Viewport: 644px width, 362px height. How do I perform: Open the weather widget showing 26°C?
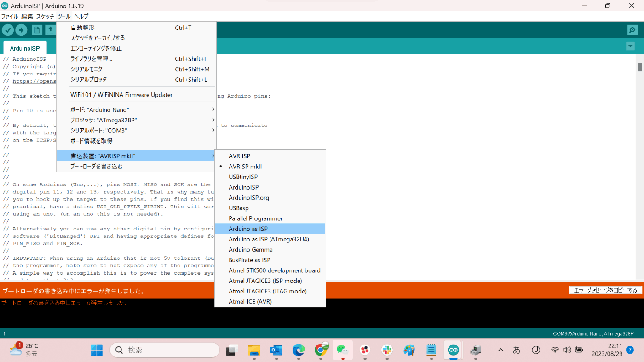point(24,350)
